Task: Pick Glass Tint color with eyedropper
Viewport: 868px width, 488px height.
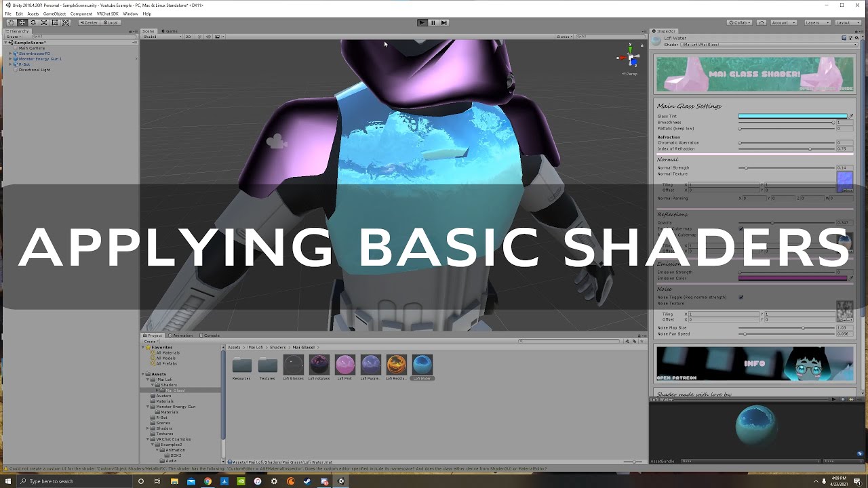Action: [x=850, y=117]
